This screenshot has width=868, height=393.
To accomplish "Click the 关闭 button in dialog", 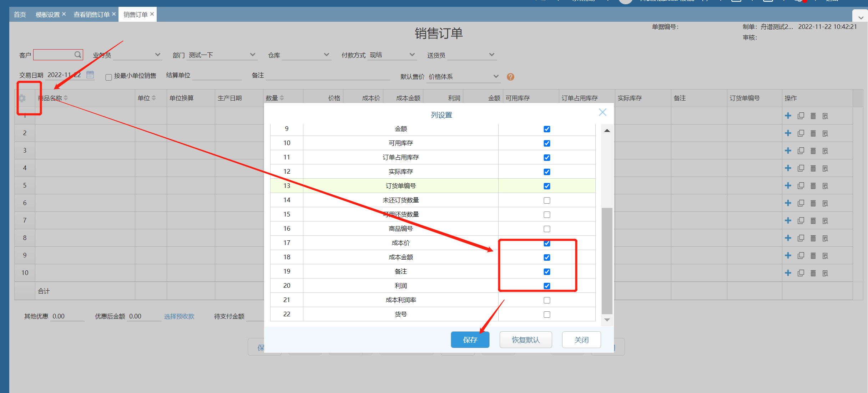I will point(581,340).
